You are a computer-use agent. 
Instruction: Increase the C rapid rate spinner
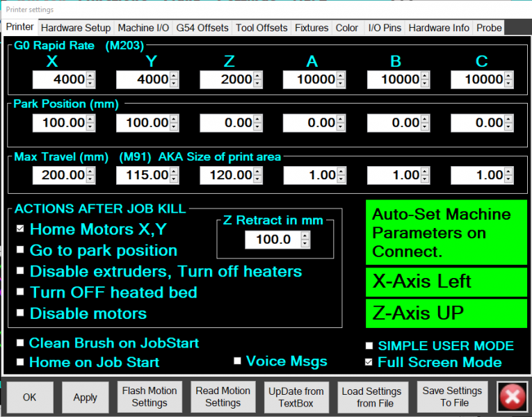pyautogui.click(x=508, y=76)
